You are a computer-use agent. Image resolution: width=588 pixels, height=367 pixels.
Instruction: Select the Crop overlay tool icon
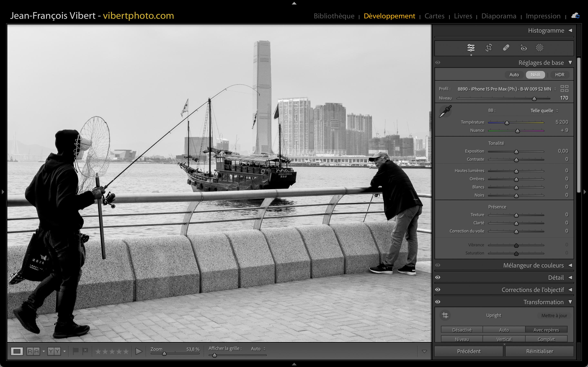[x=489, y=48]
